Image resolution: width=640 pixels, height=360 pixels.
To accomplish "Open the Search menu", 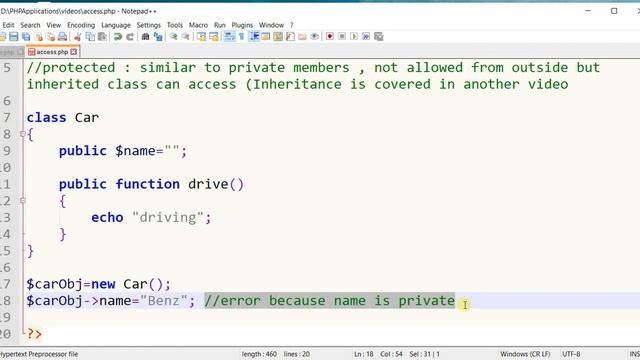I will tap(30, 25).
